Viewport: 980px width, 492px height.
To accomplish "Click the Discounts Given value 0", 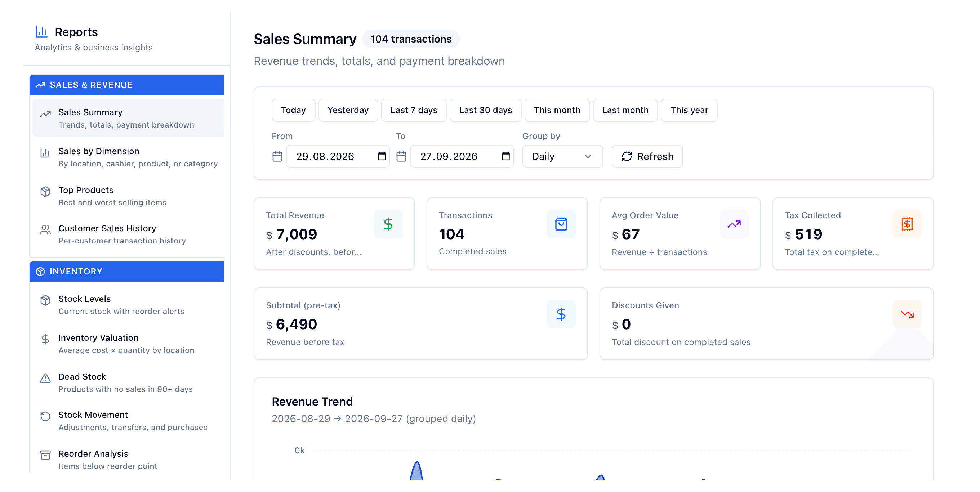I will (x=626, y=324).
